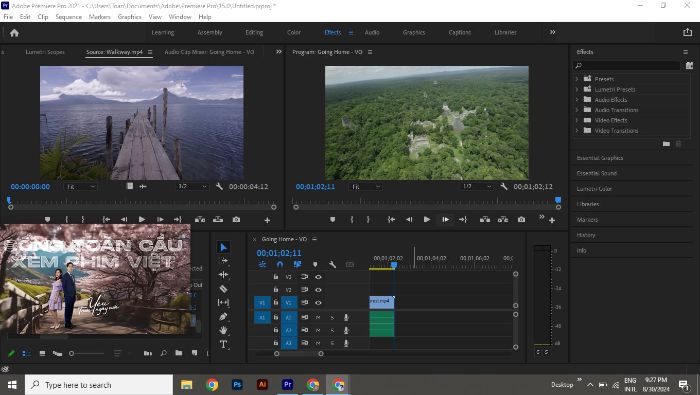Click Automate to Sequence icon

148,353
